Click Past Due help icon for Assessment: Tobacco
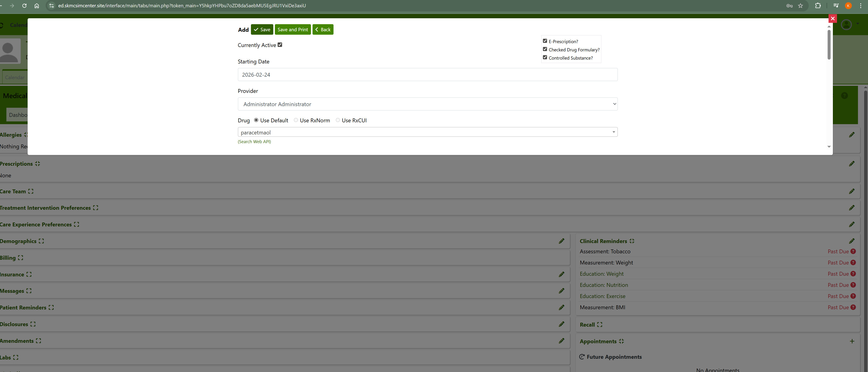 click(x=853, y=251)
